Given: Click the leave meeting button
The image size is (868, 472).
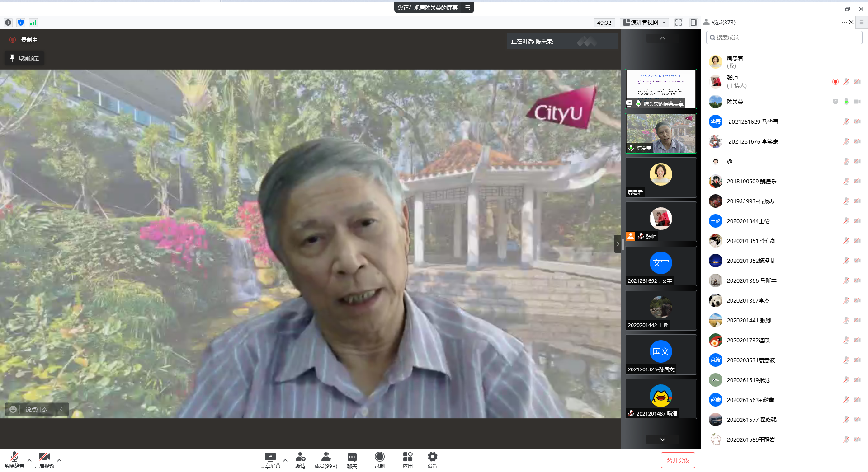Looking at the screenshot, I should pyautogui.click(x=678, y=460).
